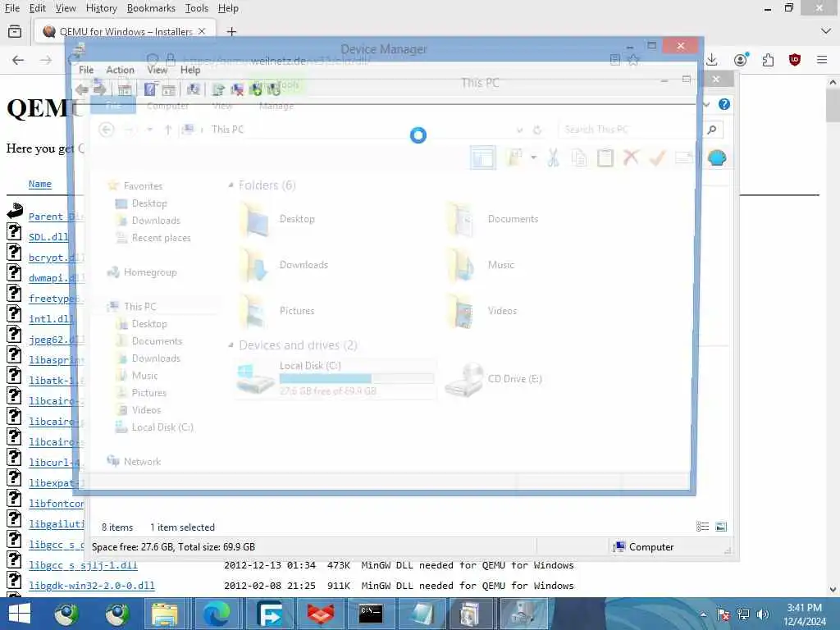Click Device Manager forward arrow toolbar icon
This screenshot has width=840, height=630.
[99, 89]
